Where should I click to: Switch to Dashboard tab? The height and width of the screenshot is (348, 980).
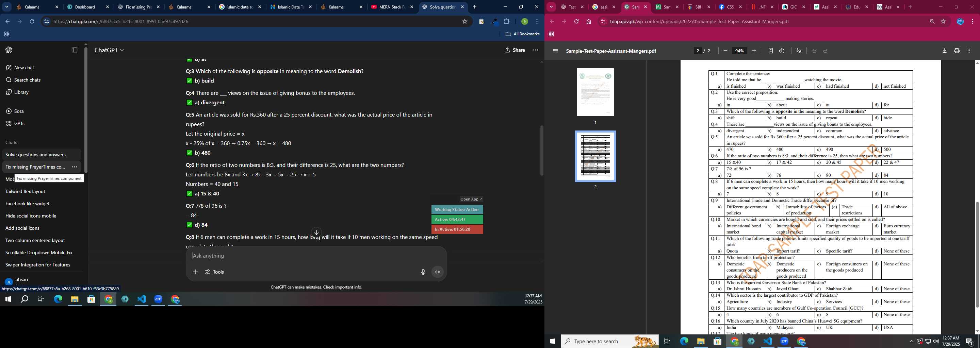(x=88, y=7)
